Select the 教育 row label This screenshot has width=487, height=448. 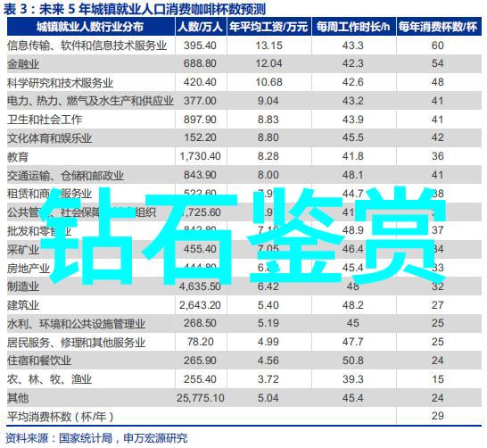click(x=18, y=157)
